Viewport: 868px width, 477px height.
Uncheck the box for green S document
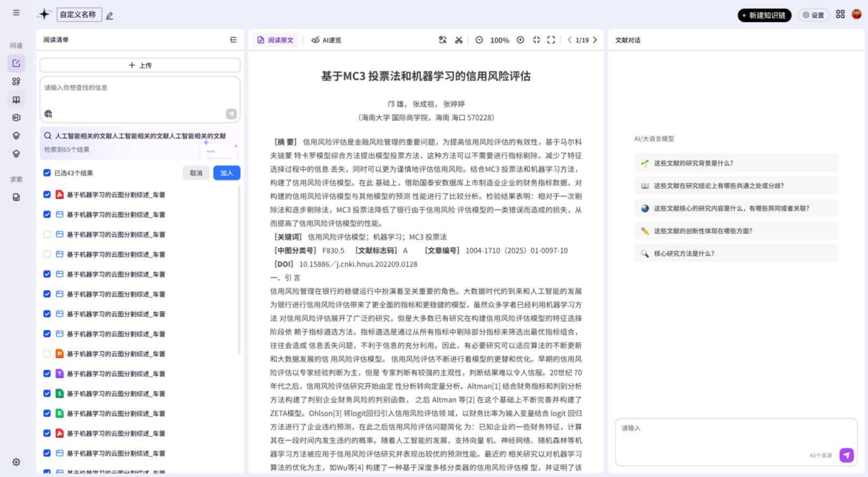(x=47, y=393)
